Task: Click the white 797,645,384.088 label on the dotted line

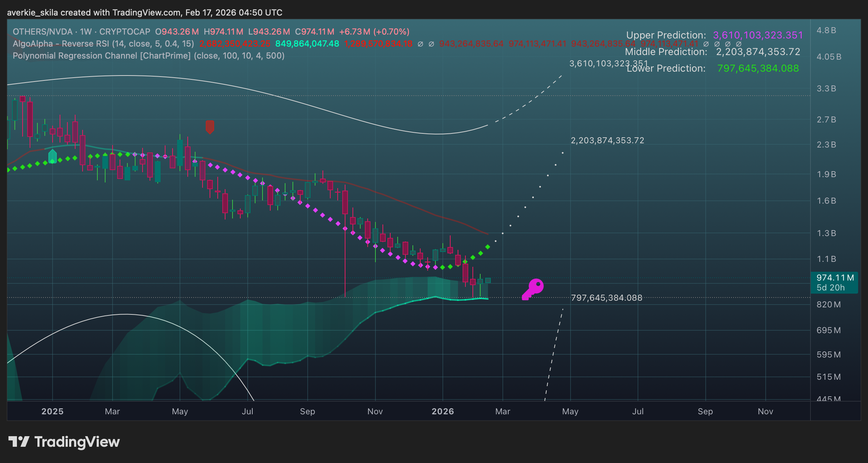Action: tap(607, 298)
